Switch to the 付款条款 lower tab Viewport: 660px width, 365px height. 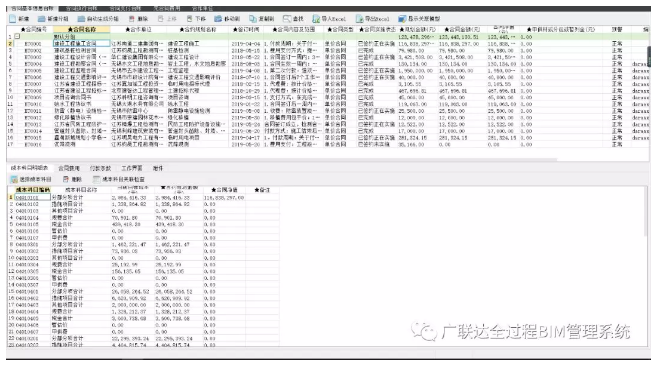tap(101, 168)
